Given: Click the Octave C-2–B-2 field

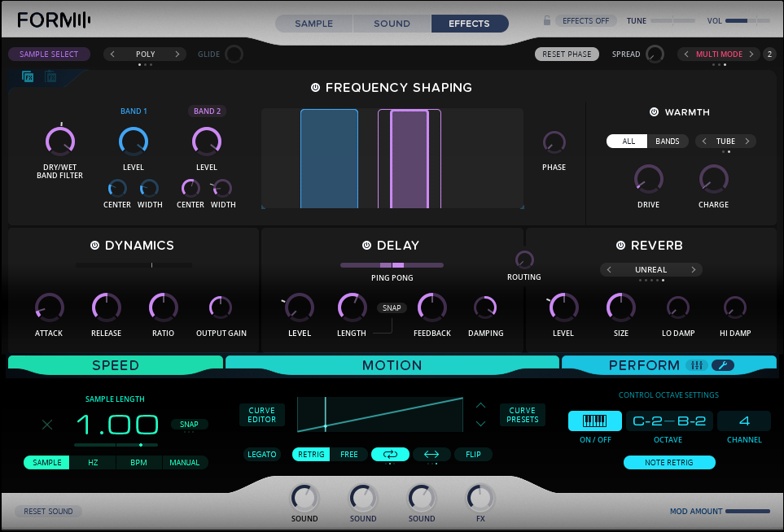Looking at the screenshot, I should pyautogui.click(x=669, y=421).
